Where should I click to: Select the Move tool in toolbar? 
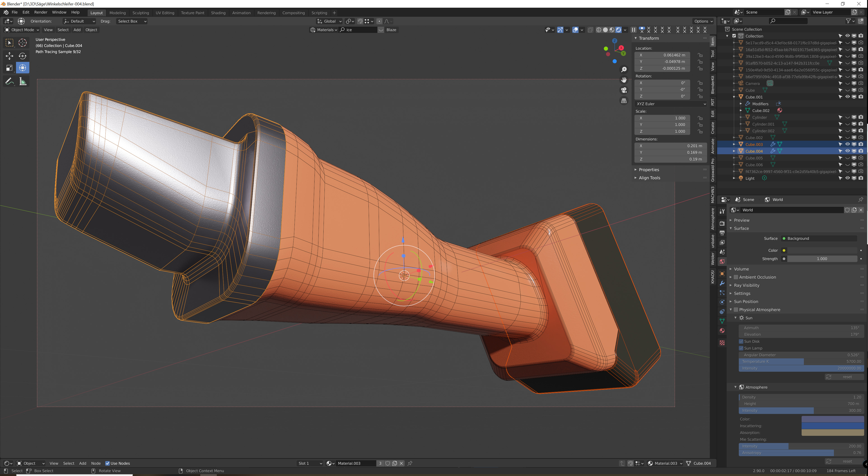click(x=9, y=56)
